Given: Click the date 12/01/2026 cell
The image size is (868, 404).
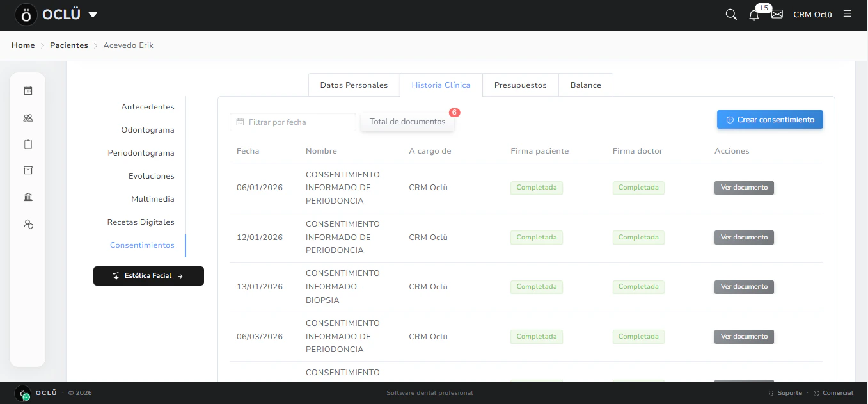Looking at the screenshot, I should click(260, 238).
